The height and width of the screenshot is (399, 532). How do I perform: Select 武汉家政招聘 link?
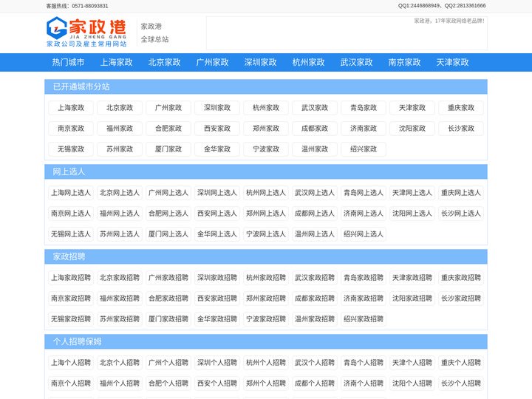(x=315, y=278)
